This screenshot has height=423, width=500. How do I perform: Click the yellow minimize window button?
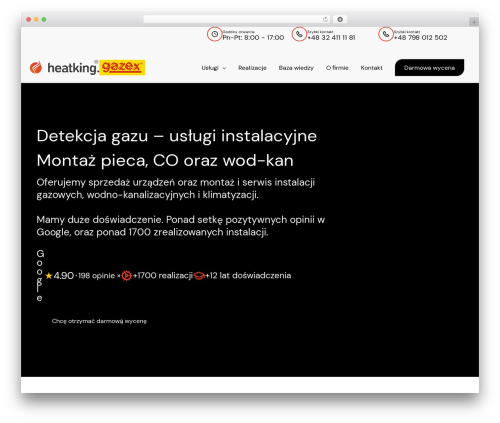pyautogui.click(x=36, y=20)
